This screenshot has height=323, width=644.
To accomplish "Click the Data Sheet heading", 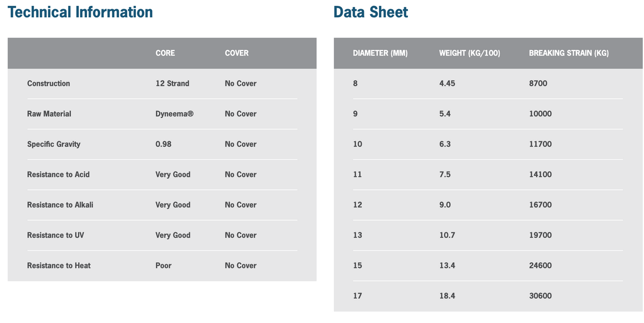I will (x=370, y=12).
